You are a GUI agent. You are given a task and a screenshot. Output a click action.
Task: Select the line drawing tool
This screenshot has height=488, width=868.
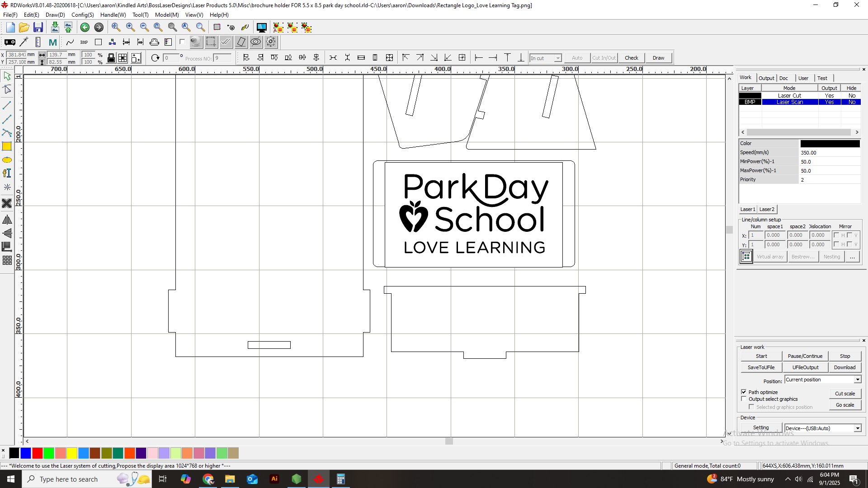pos(7,105)
